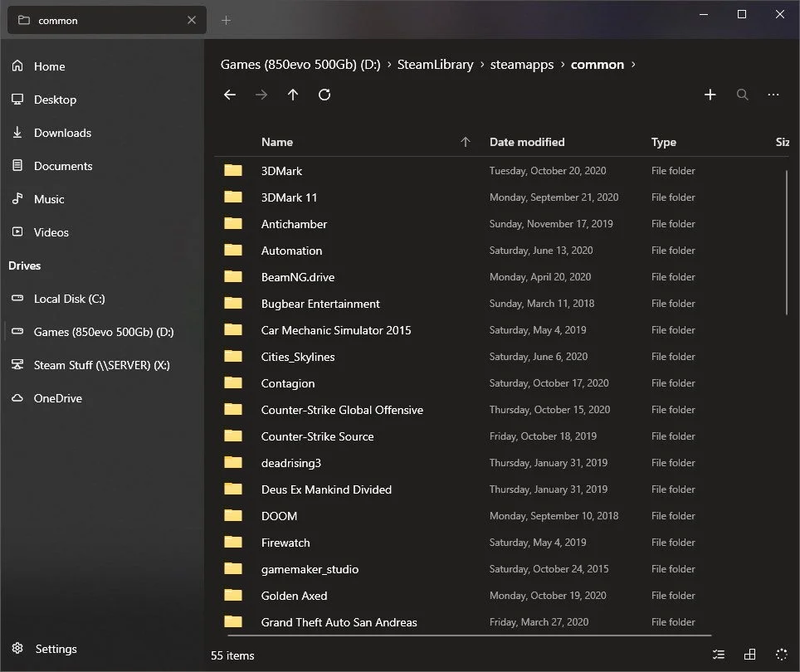Close the 'common' tab

click(x=192, y=21)
